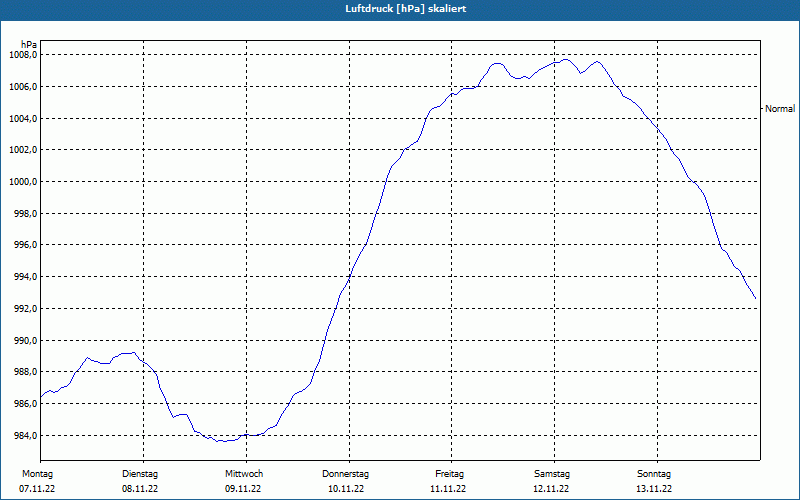Image resolution: width=800 pixels, height=500 pixels.
Task: Click the 1000,0 y-axis value
Action: click(x=23, y=182)
